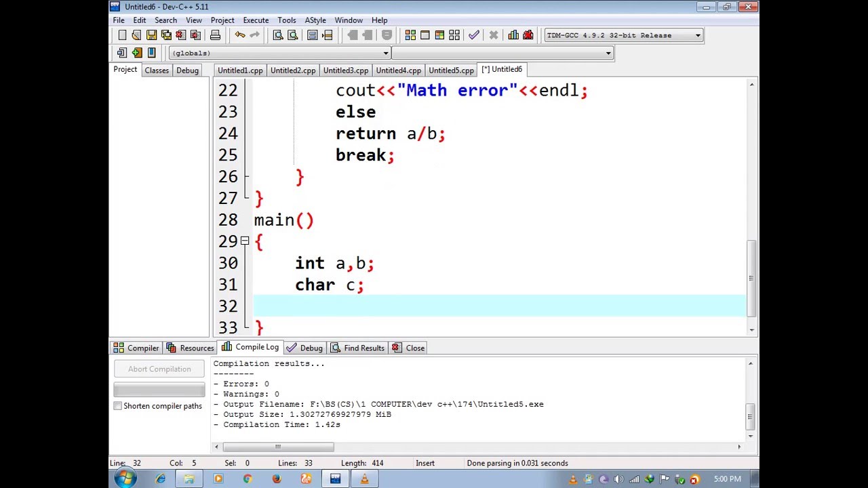This screenshot has width=868, height=488.
Task: Open the Compiler bottom tab
Action: point(136,348)
